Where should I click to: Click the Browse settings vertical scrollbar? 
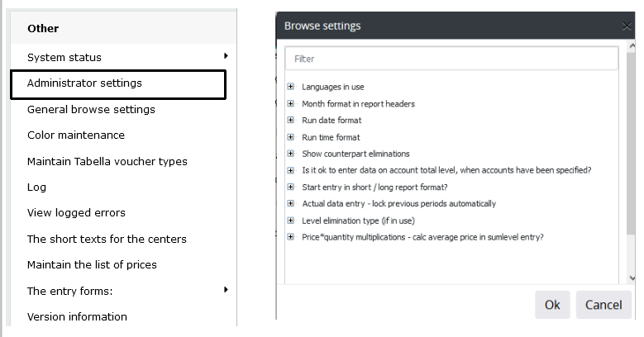click(x=632, y=144)
